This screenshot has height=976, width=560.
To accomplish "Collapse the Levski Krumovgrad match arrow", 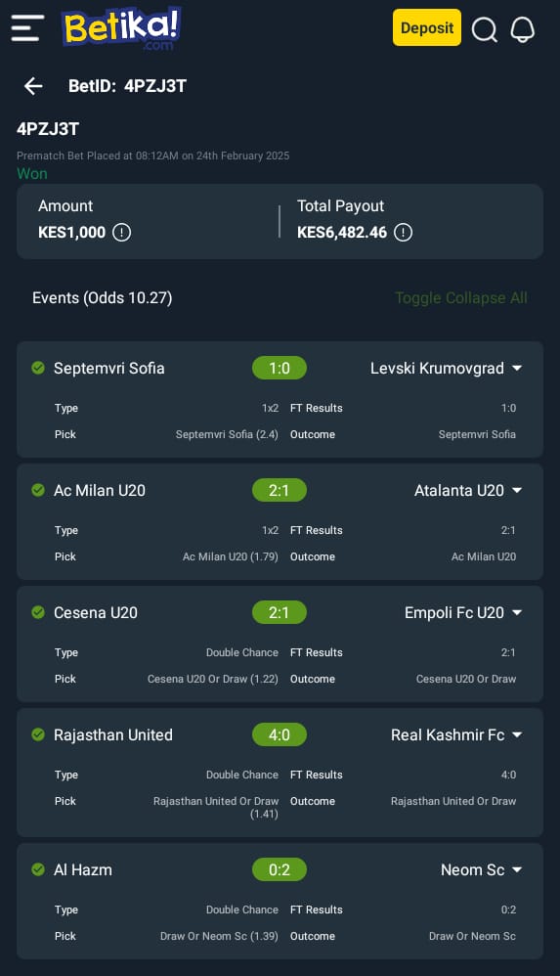I will point(517,368).
